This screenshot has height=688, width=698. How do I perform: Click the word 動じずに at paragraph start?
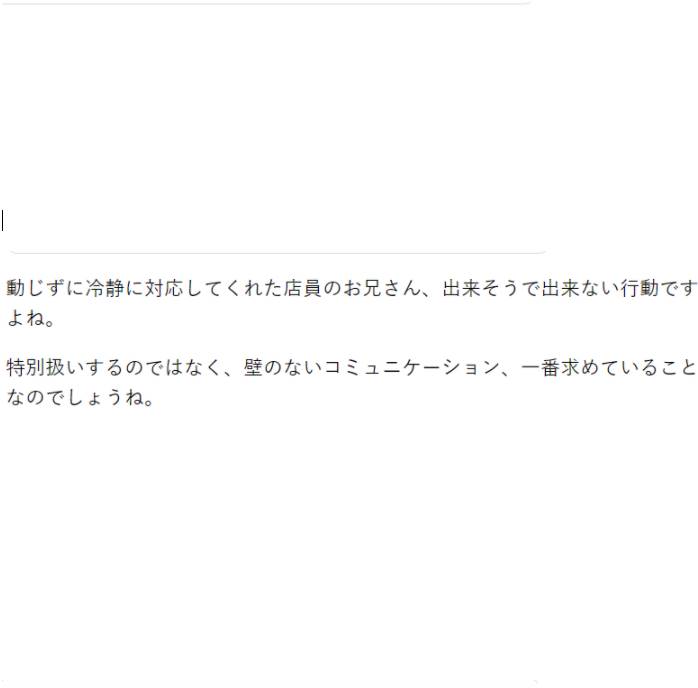[45, 288]
